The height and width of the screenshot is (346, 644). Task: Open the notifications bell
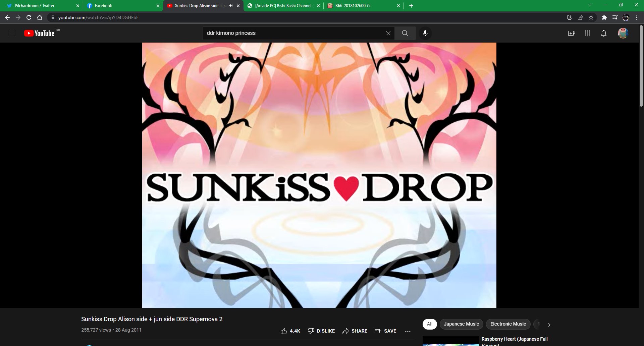(603, 33)
